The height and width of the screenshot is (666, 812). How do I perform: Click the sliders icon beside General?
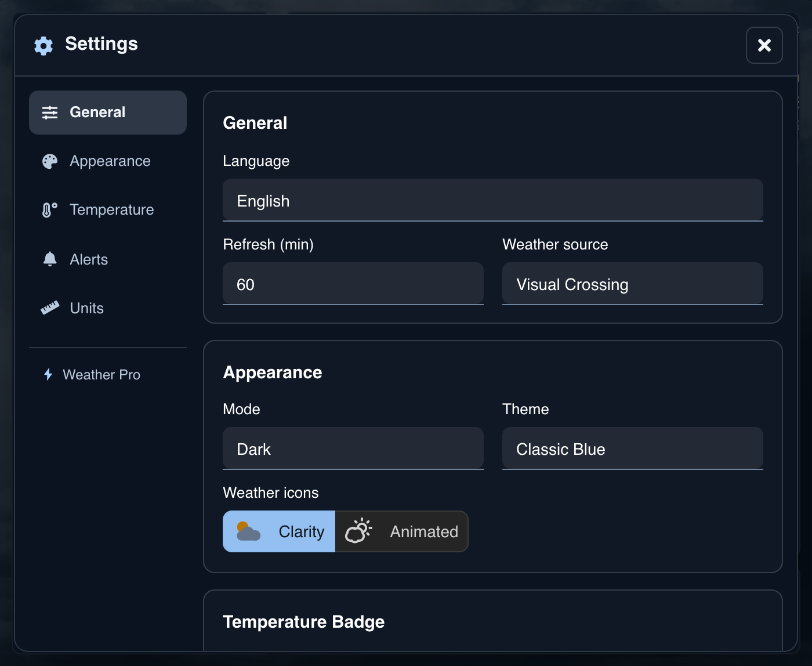click(50, 113)
